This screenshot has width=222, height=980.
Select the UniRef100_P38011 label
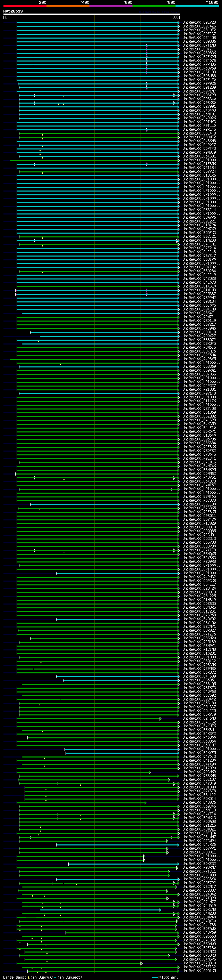199,852
